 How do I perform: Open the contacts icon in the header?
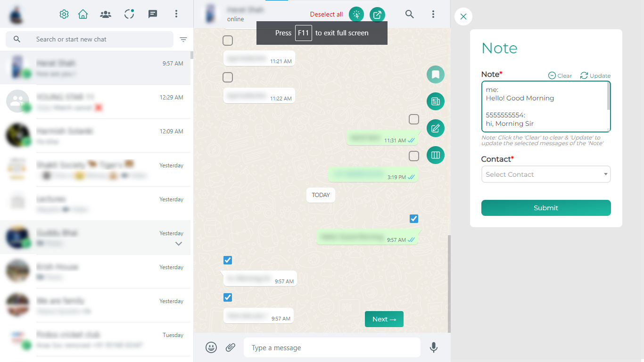(x=106, y=14)
